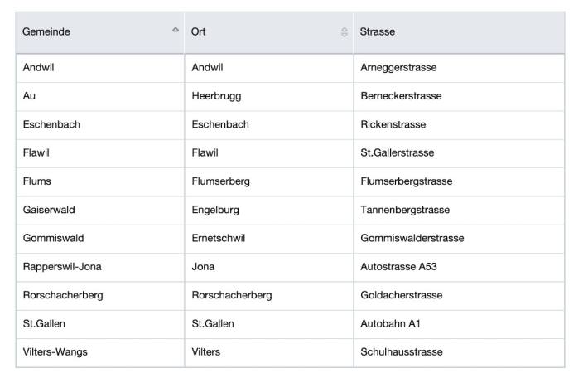Click Goldacherstrasse street cell

tap(459, 296)
